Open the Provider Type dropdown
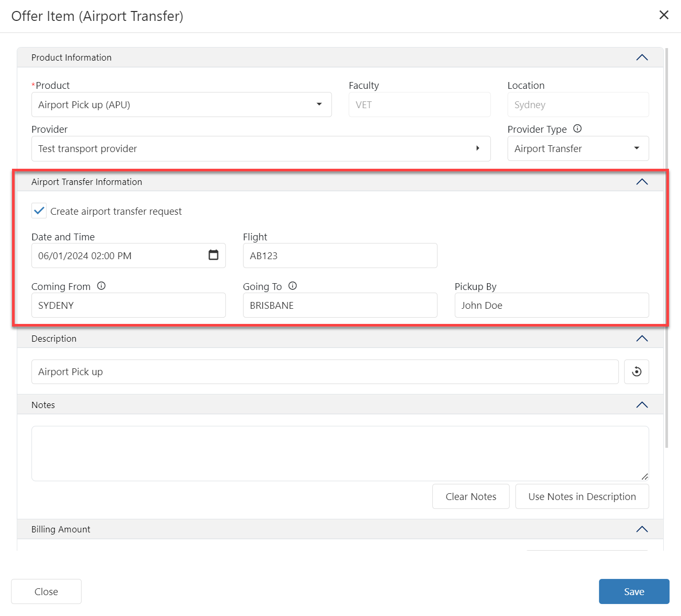 pyautogui.click(x=636, y=148)
